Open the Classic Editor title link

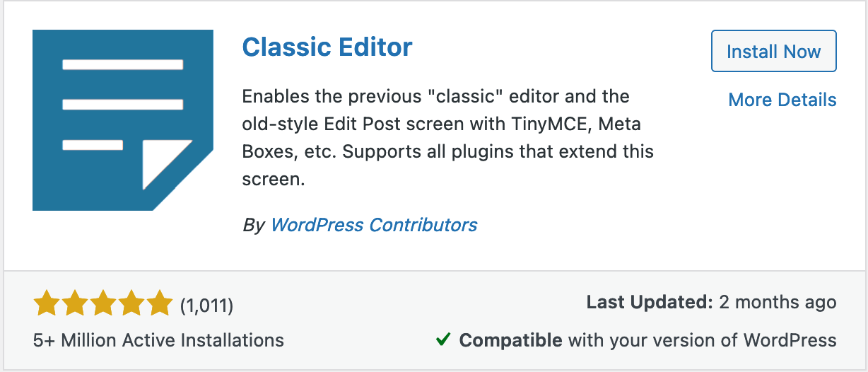coord(327,48)
